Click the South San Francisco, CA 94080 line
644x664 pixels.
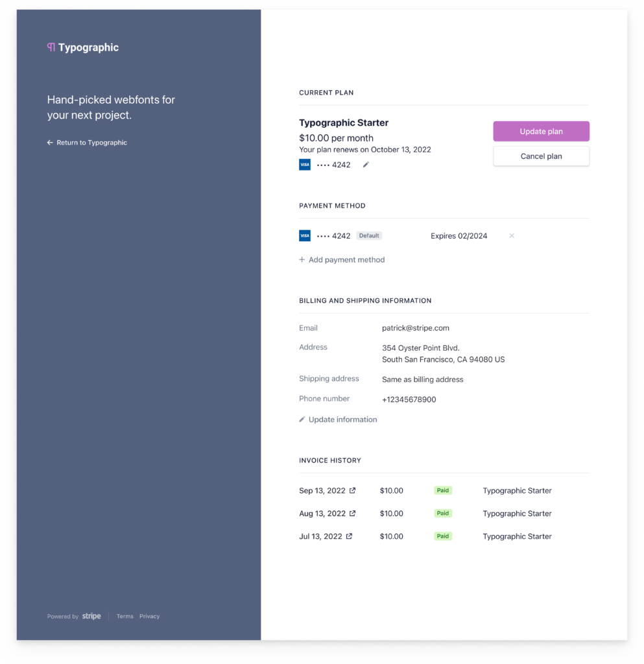pos(444,359)
